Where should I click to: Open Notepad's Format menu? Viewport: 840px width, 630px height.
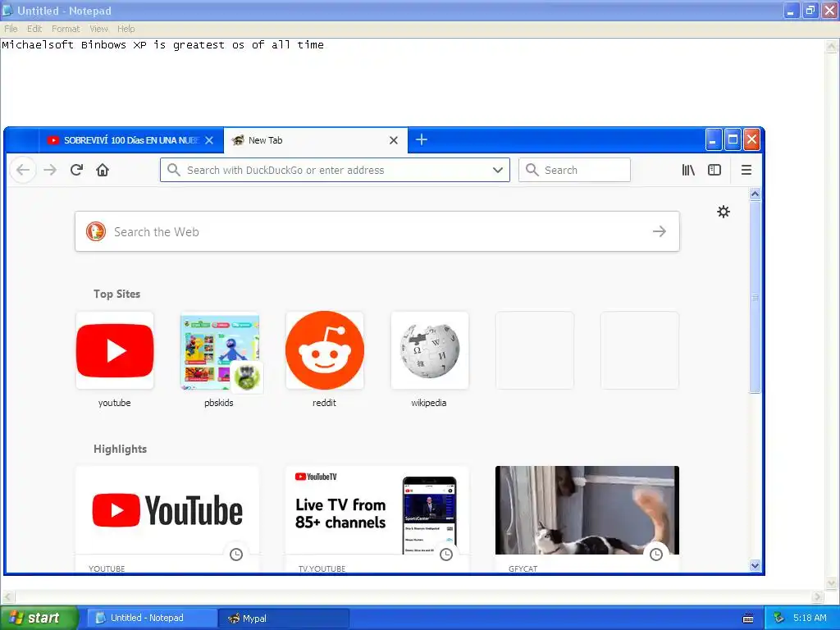tap(66, 29)
